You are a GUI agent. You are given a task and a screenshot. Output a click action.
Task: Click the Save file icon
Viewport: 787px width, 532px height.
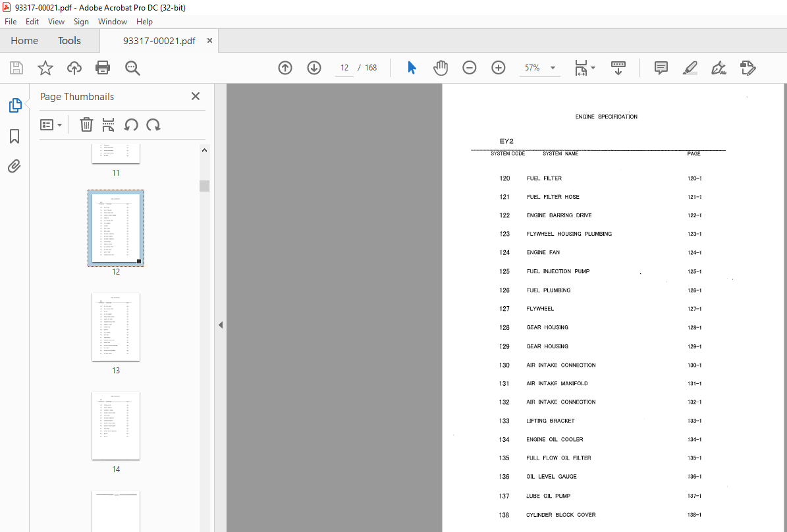pos(16,68)
